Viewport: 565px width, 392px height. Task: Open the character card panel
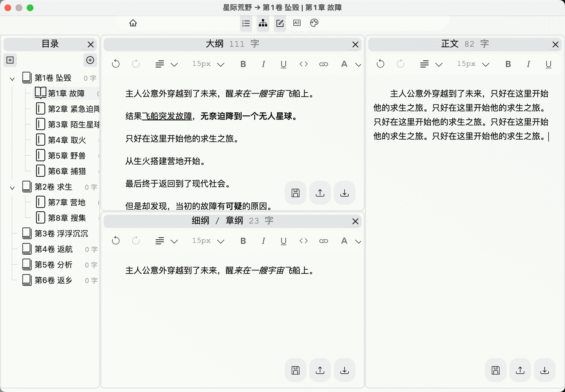coord(297,23)
